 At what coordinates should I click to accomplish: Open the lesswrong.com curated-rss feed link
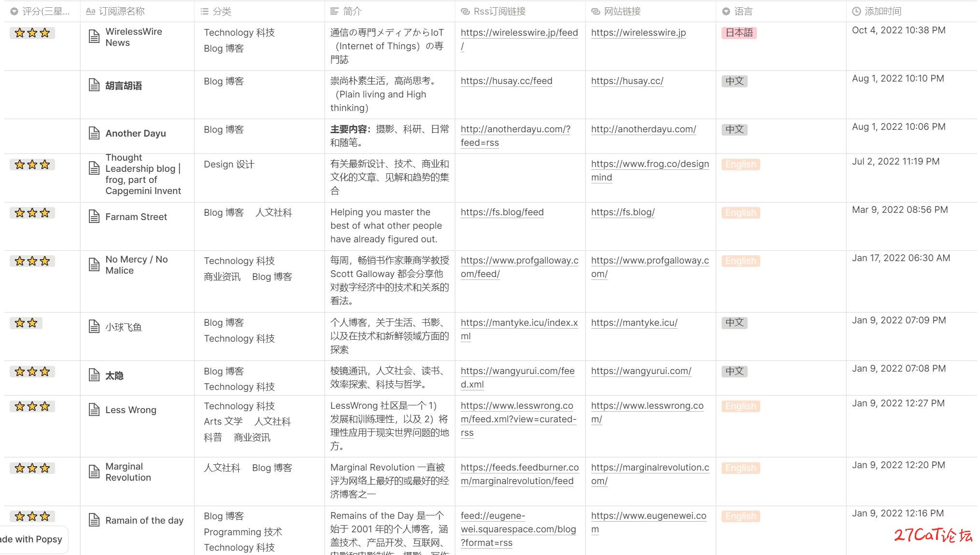point(518,419)
